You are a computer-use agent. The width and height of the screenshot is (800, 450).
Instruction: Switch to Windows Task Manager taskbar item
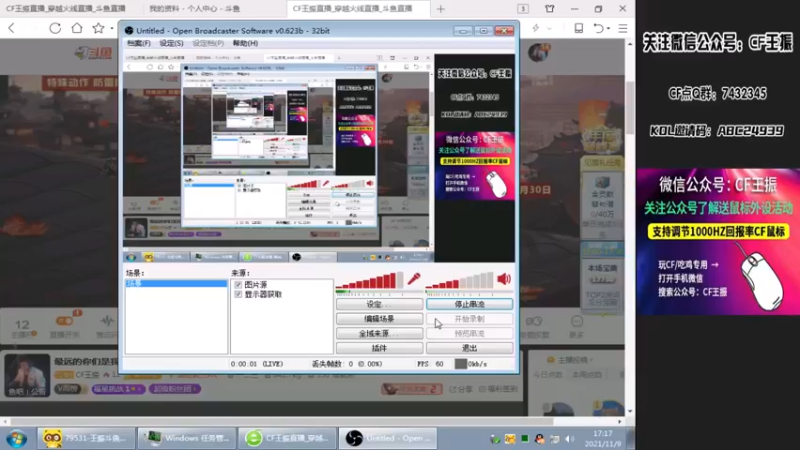pos(186,438)
